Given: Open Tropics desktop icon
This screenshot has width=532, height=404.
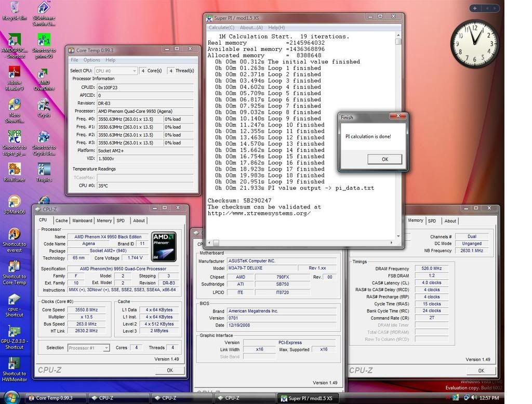Looking at the screenshot, I should (44, 173).
